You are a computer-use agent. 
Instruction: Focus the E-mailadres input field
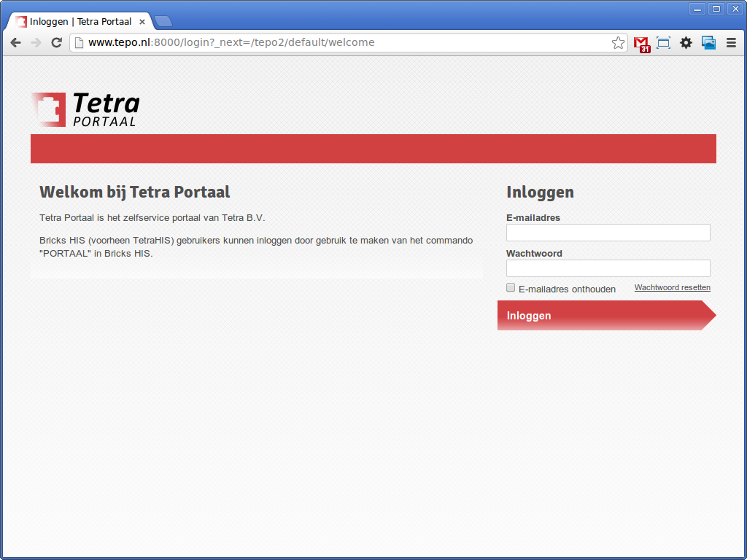click(608, 233)
